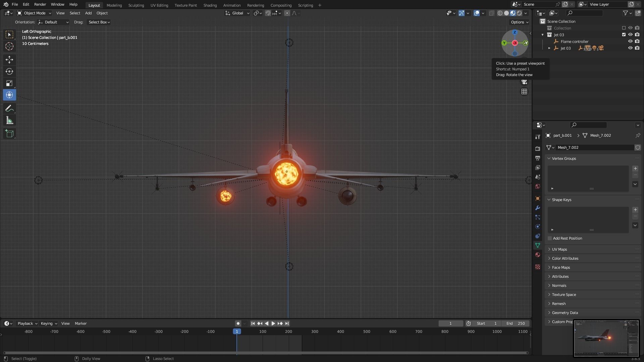
Task: Click the End frame field
Action: click(515, 323)
